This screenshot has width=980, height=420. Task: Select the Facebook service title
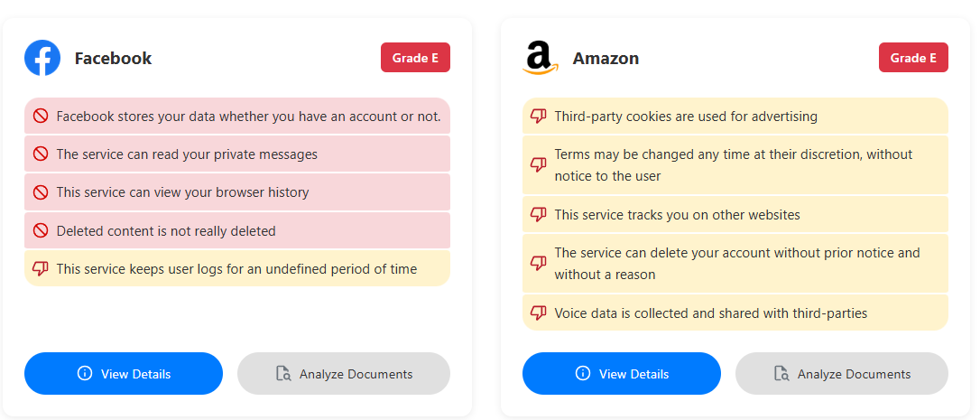(113, 59)
